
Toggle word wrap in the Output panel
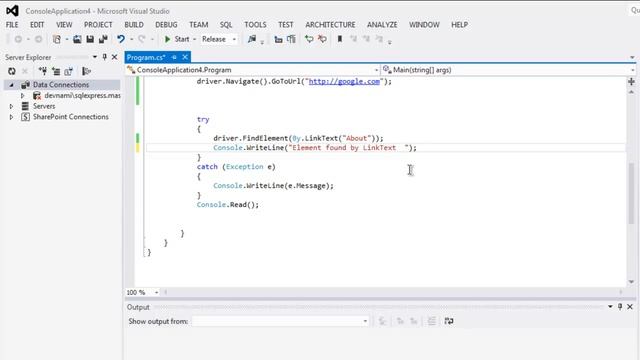pos(449,321)
